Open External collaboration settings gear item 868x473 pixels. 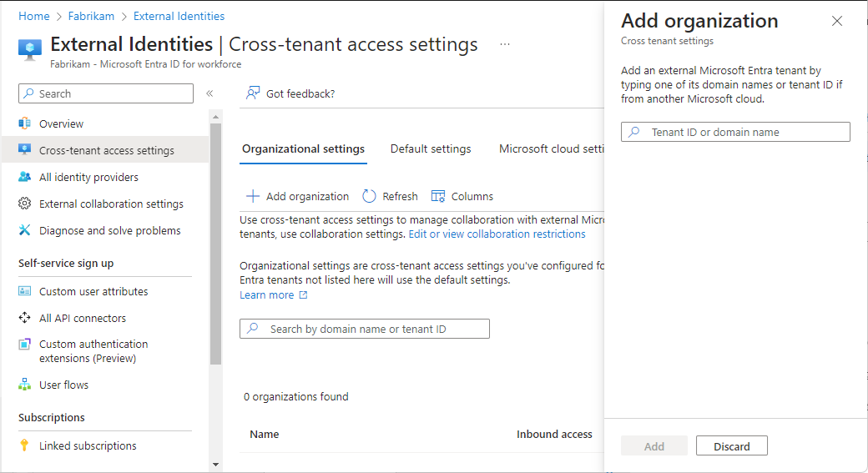[x=111, y=204]
